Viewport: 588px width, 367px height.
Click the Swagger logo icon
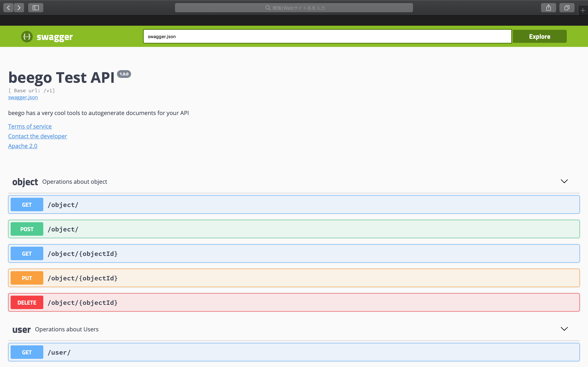point(27,37)
